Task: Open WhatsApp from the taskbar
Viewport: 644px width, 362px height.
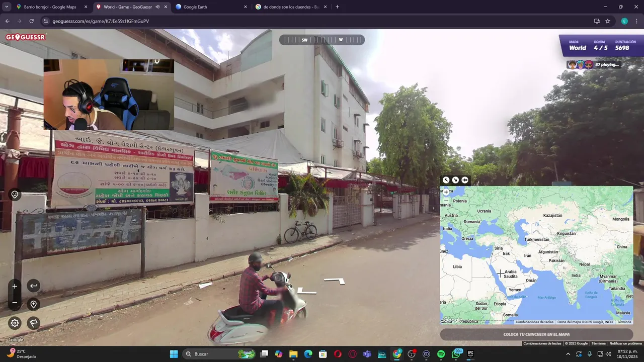Action: tap(456, 354)
